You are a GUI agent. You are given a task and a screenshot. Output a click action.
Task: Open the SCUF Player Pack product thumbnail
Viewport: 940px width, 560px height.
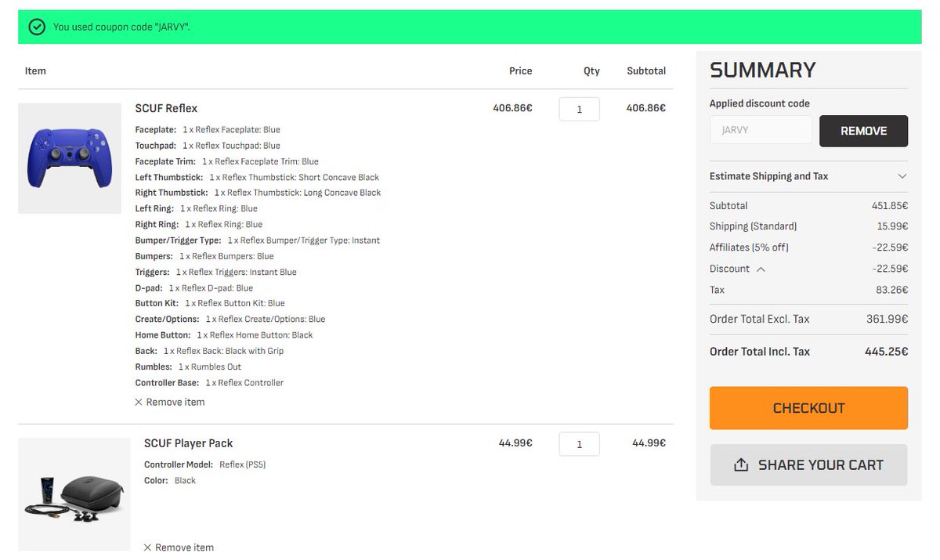(x=74, y=494)
